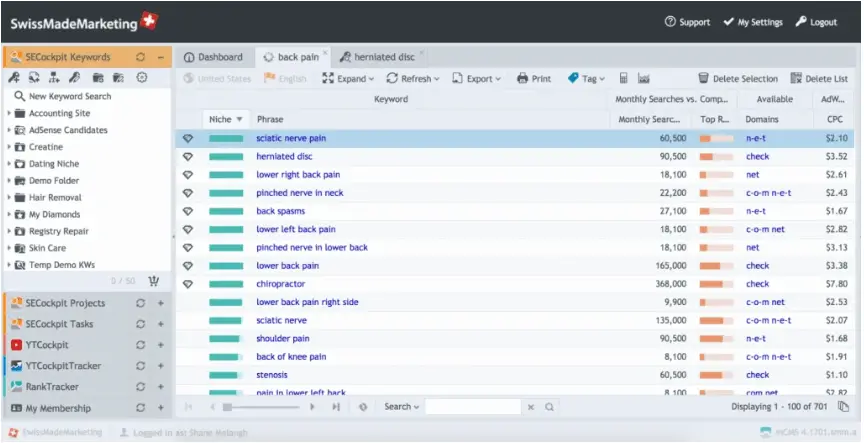Open the Refresh dropdown
864x443 pixels.
(413, 78)
